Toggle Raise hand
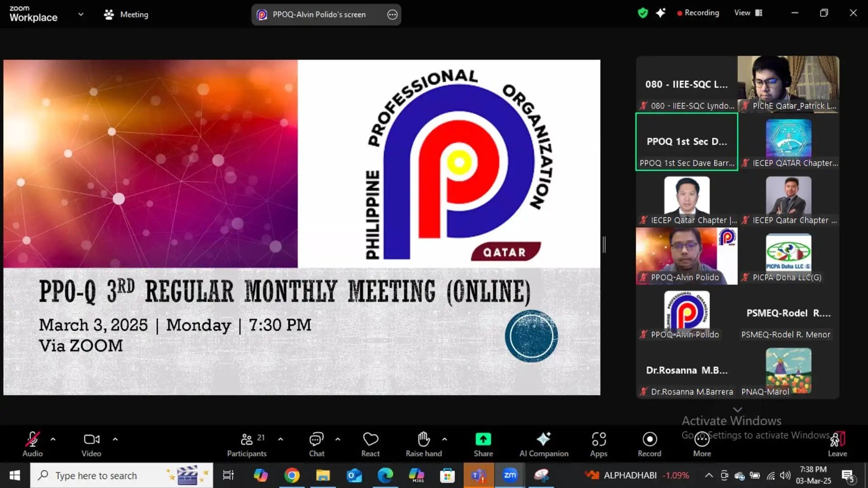This screenshot has height=488, width=868. point(424,444)
